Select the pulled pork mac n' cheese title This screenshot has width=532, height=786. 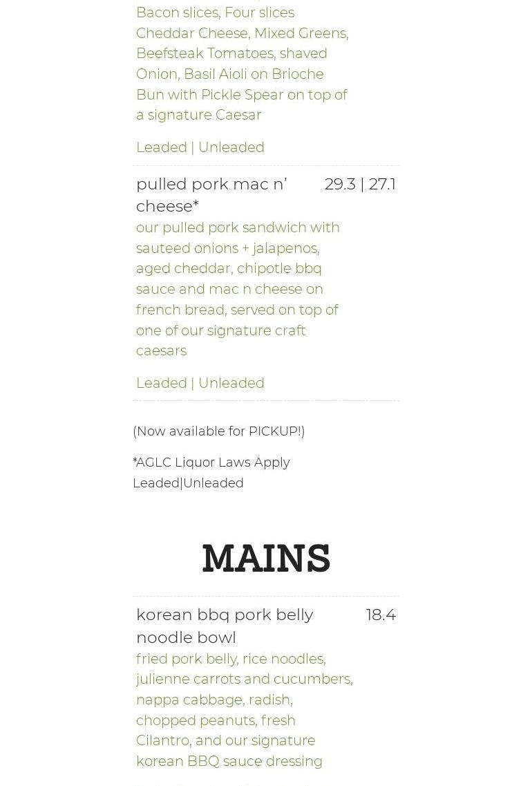pos(211,195)
